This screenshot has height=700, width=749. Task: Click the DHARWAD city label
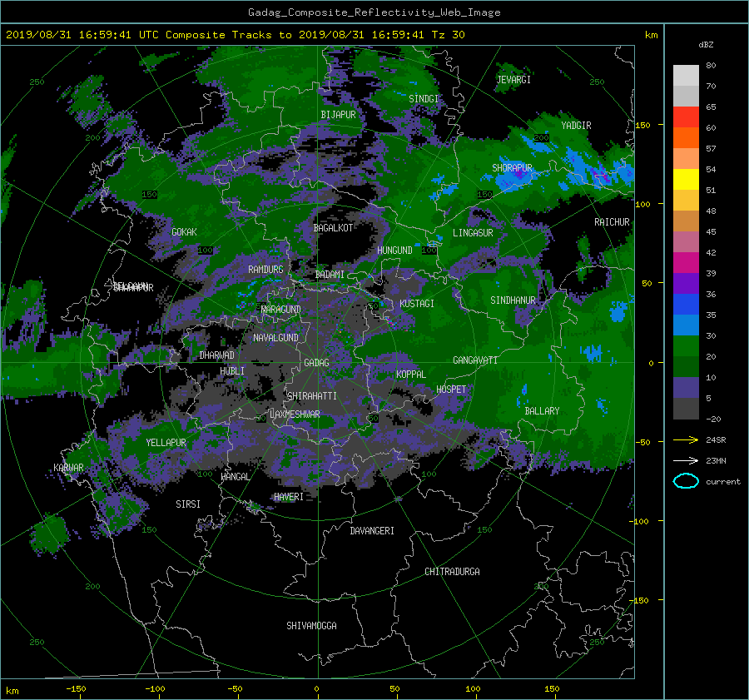pos(217,355)
